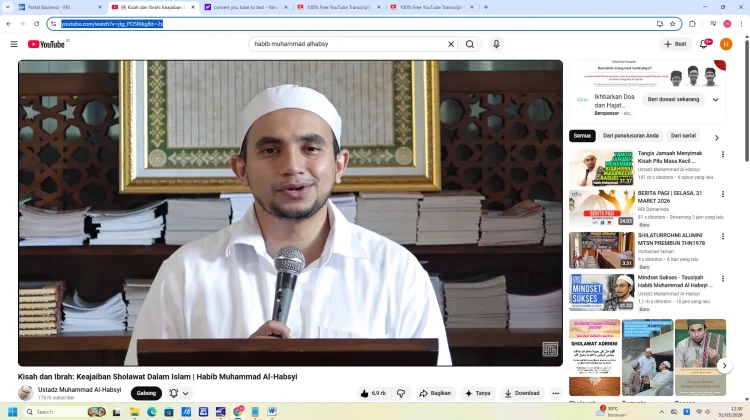750x420 pixels.
Task: Open the Notepad icon on the taskbar
Action: (255, 412)
